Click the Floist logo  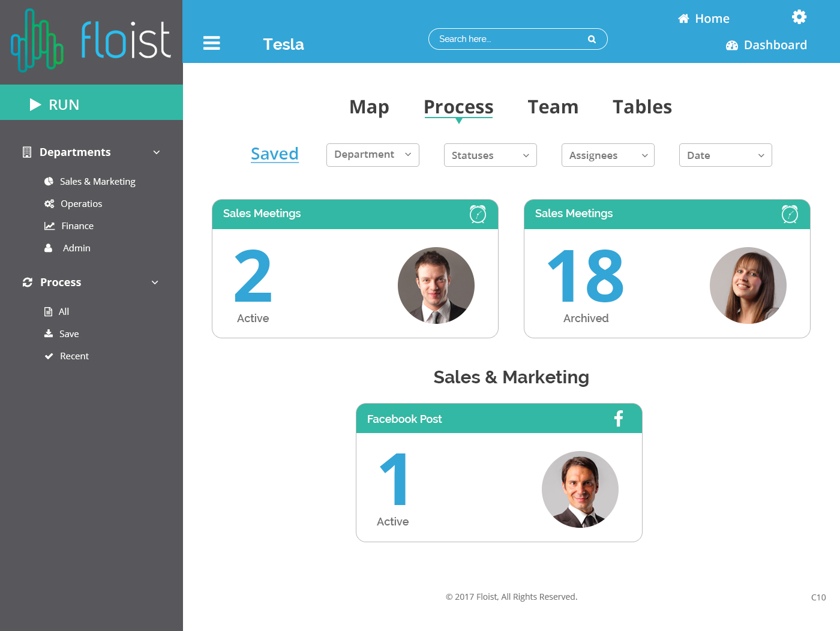(91, 41)
